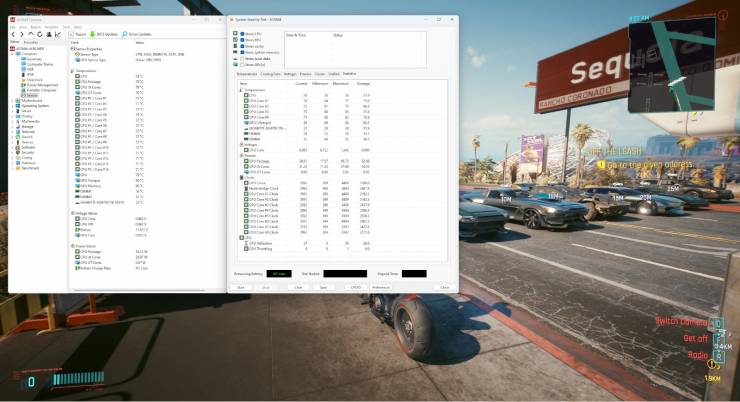Screen dimensions: 740x402
Task: Expand the Multimedia tree node
Action: [x=12, y=121]
